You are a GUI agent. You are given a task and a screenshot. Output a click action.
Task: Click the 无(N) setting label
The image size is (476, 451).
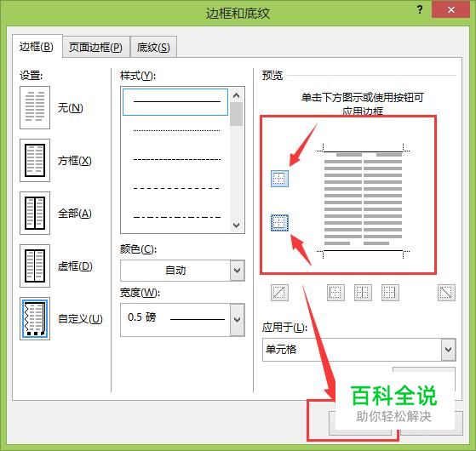click(x=71, y=108)
